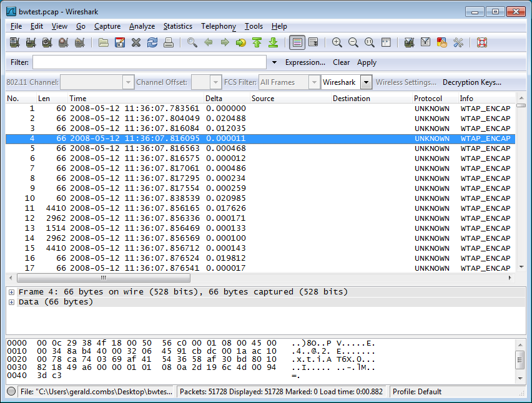Close this capture file X icon

click(x=136, y=42)
